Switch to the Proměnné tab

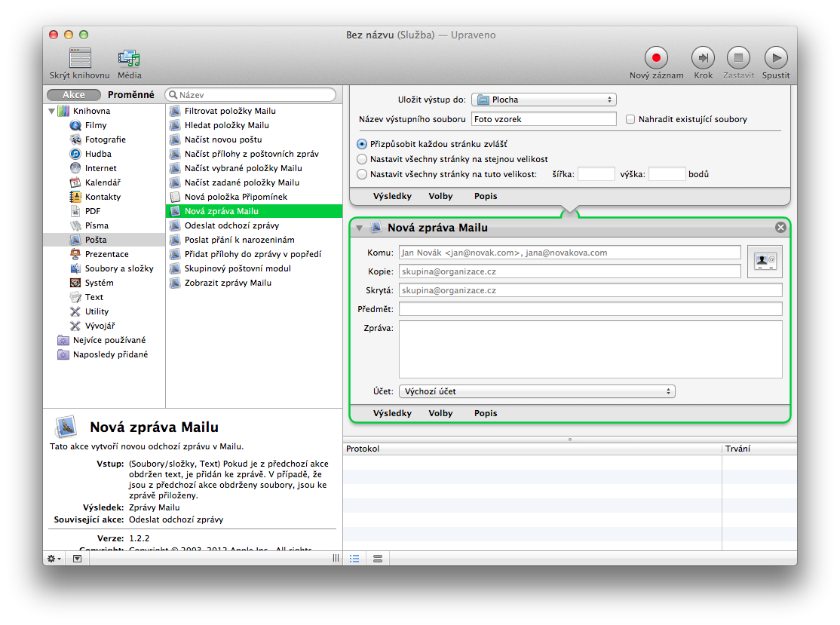pyautogui.click(x=130, y=95)
